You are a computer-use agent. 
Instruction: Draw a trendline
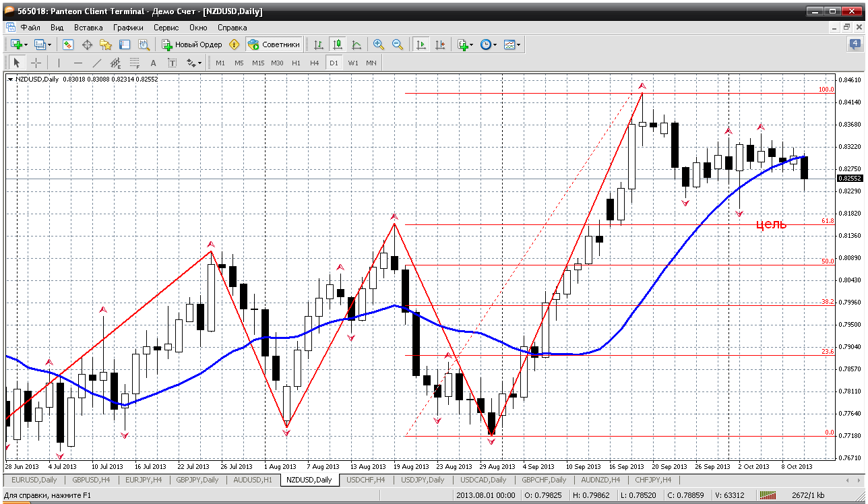[x=97, y=63]
